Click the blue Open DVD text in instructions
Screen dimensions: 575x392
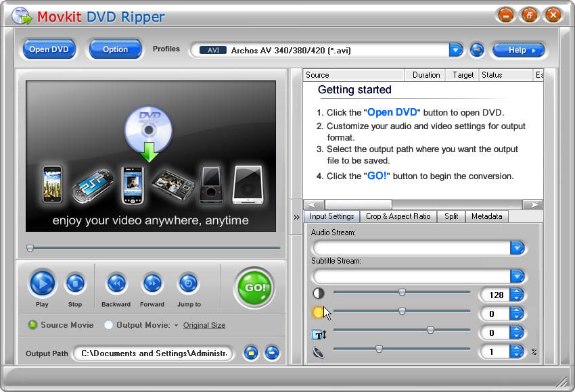(x=392, y=112)
